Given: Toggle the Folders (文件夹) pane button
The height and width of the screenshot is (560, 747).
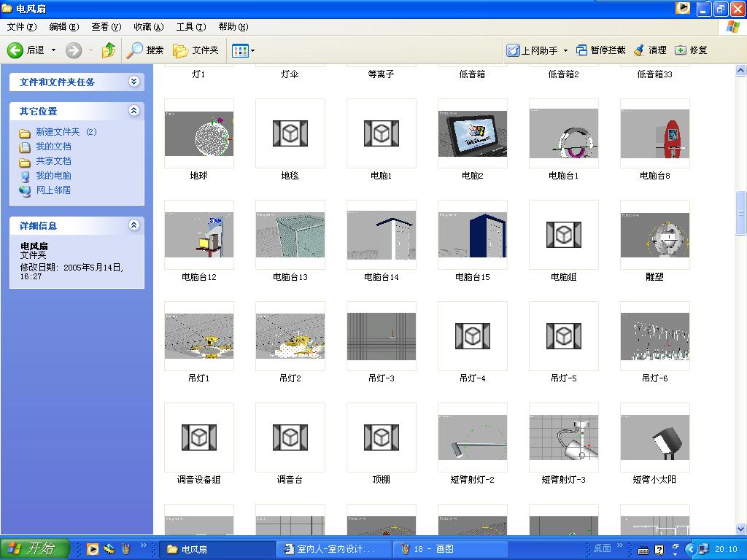Looking at the screenshot, I should click(x=196, y=50).
